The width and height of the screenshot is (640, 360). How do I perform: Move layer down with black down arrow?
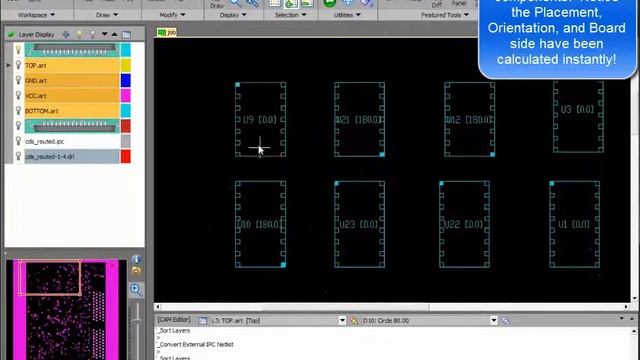click(x=104, y=35)
